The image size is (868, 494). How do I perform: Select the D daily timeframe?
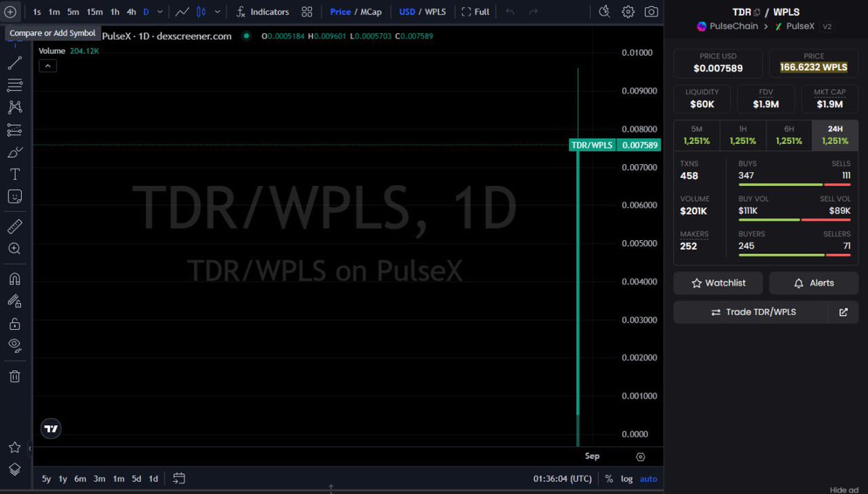point(146,12)
